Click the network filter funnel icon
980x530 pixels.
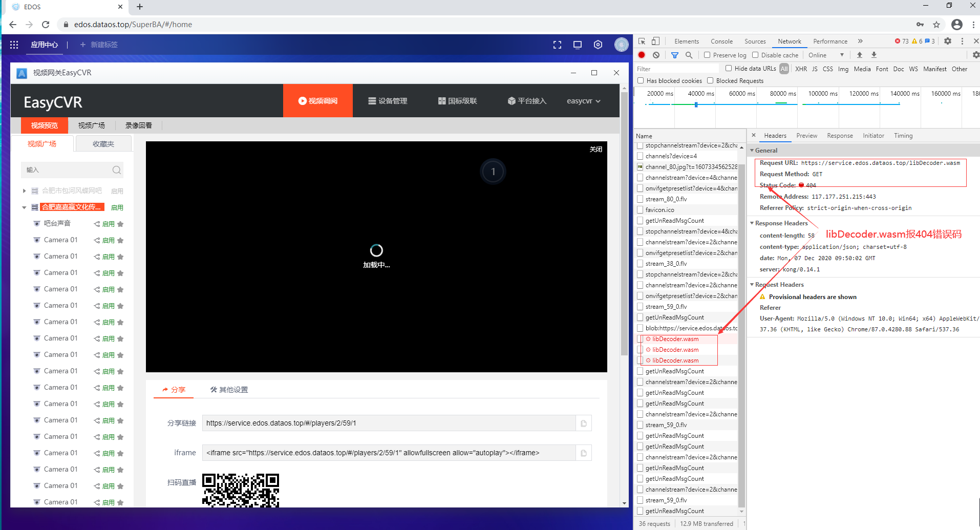point(675,55)
